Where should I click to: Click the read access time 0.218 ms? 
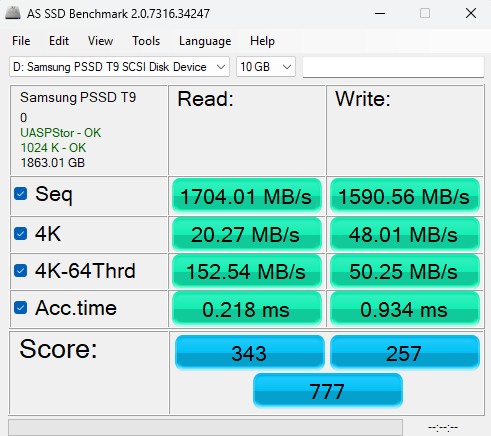click(247, 309)
